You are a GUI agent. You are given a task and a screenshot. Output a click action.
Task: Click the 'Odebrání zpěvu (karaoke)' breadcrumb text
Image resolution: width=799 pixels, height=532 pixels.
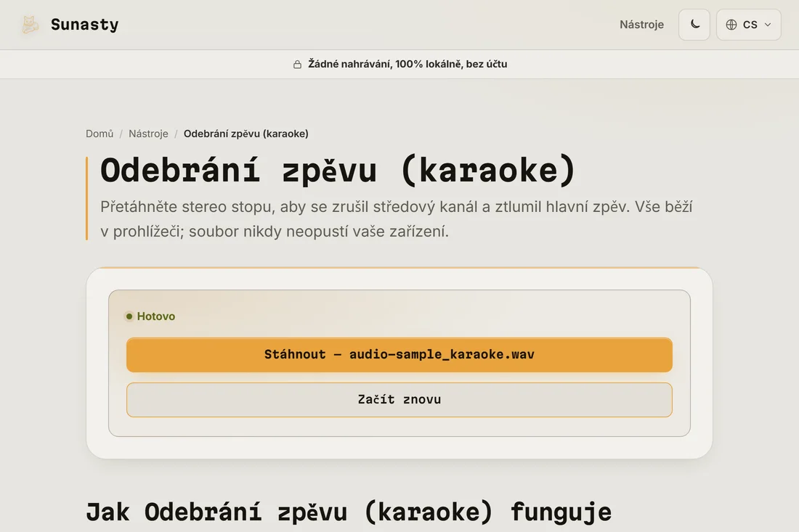click(x=246, y=134)
